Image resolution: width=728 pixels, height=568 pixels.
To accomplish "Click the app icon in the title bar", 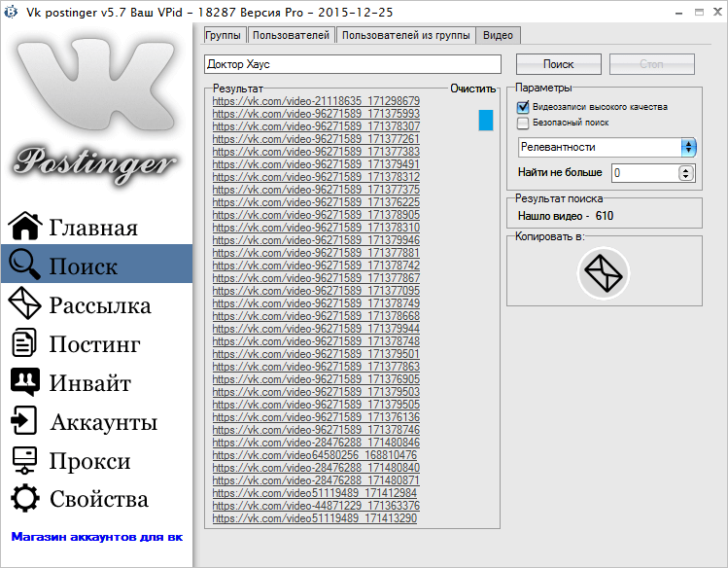I will (11, 12).
